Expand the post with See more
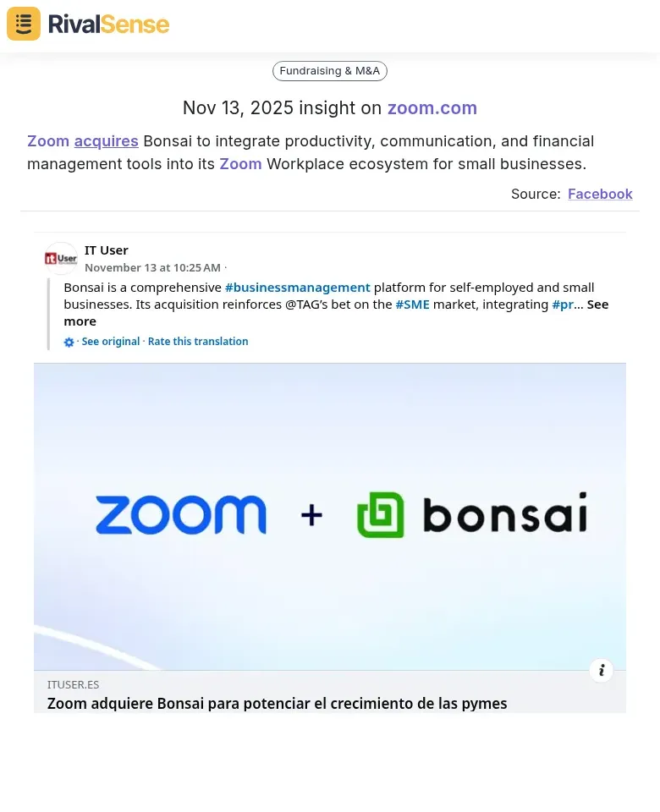 point(80,321)
